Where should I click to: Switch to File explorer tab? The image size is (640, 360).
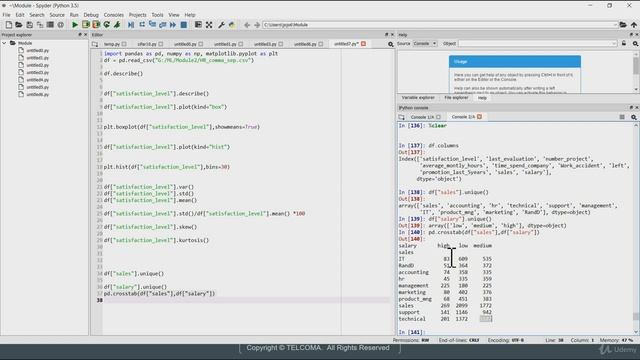point(456,98)
